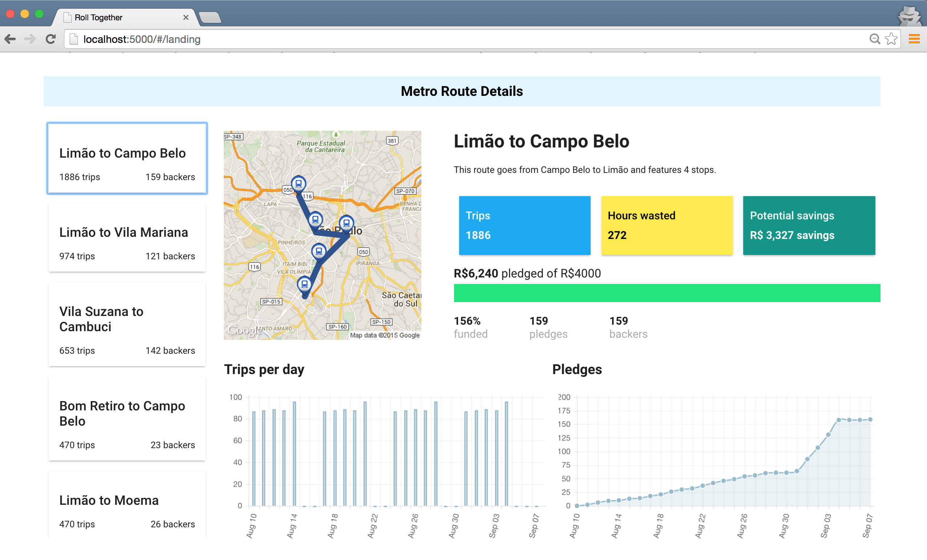Click the bottommost metro station marker on map

[304, 284]
